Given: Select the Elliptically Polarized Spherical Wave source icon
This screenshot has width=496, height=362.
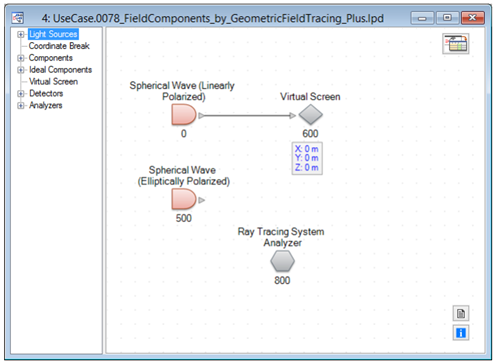Looking at the screenshot, I should tap(184, 199).
